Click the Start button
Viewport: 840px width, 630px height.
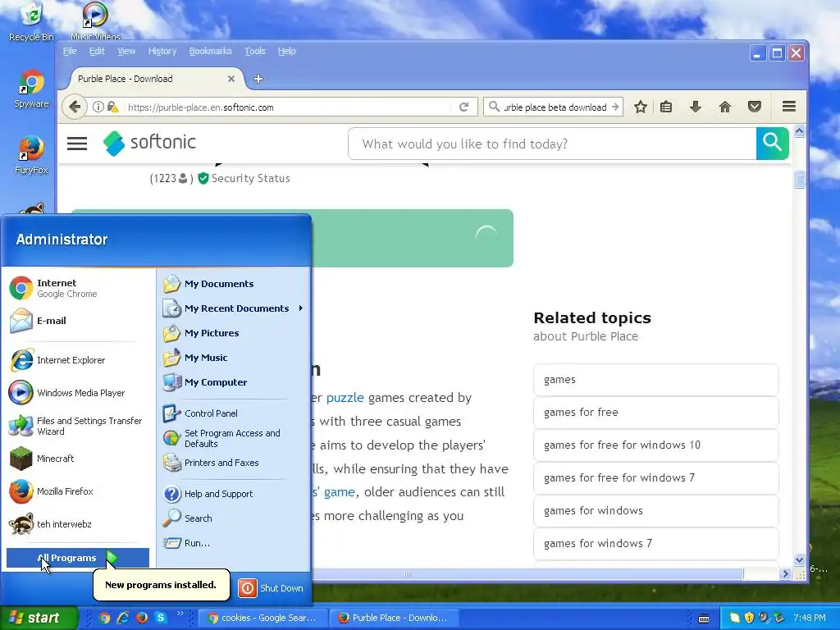39,618
